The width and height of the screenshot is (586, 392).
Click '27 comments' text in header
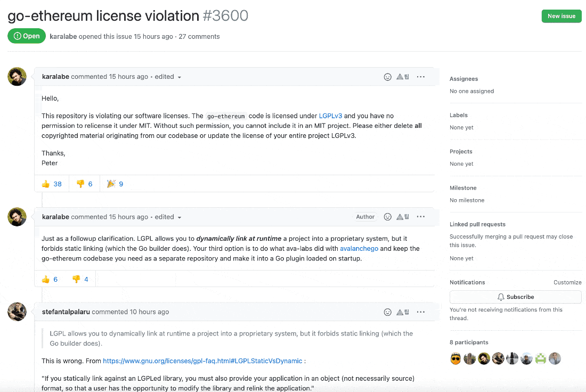coord(199,37)
